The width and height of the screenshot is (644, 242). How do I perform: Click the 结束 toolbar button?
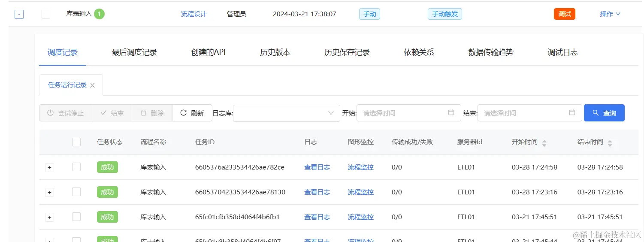pos(112,113)
